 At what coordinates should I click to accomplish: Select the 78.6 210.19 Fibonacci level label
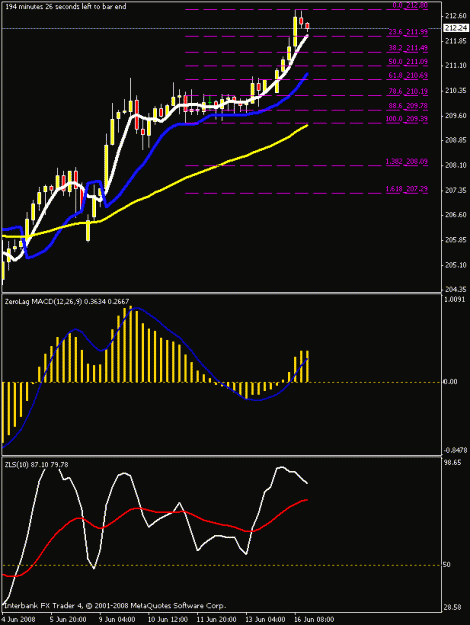click(x=408, y=91)
